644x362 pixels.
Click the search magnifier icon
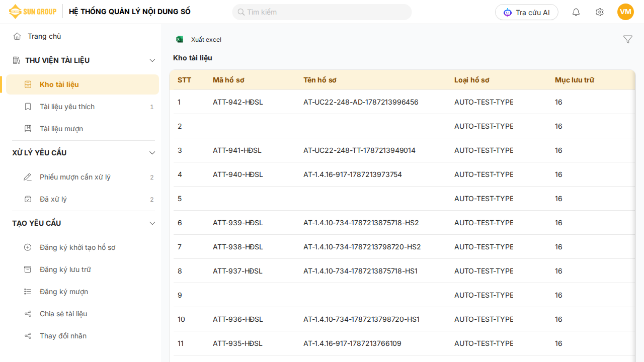coord(241,12)
